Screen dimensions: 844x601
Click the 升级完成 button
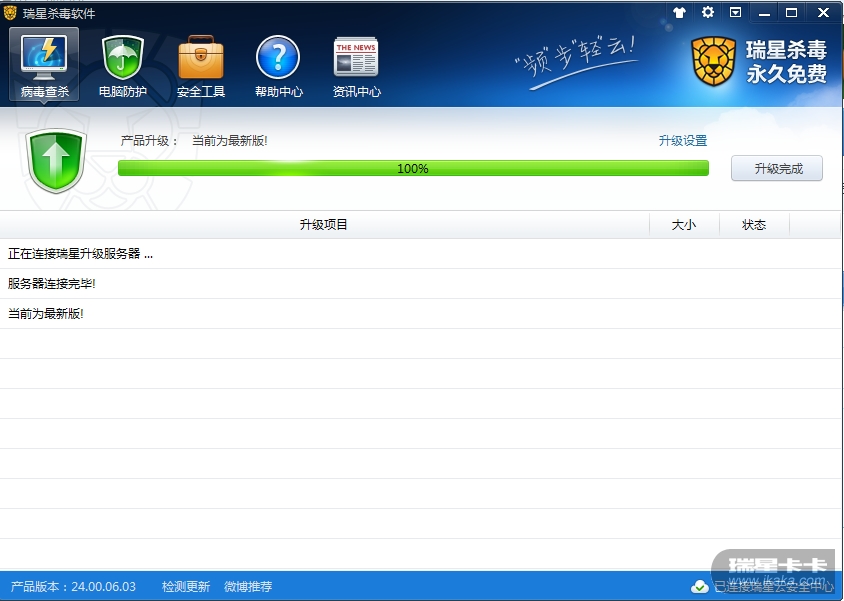pos(777,168)
